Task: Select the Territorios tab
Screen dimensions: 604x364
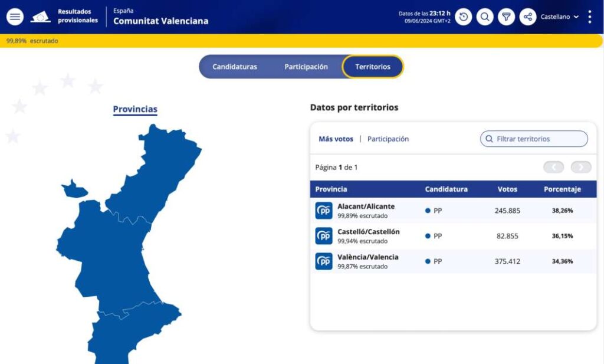Action: [x=372, y=67]
